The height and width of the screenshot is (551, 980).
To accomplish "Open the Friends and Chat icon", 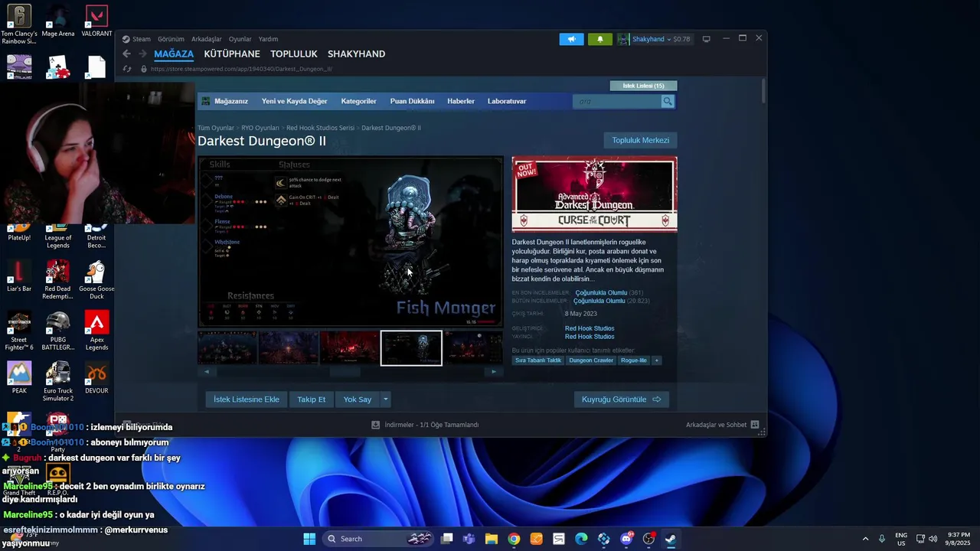I will (x=754, y=425).
